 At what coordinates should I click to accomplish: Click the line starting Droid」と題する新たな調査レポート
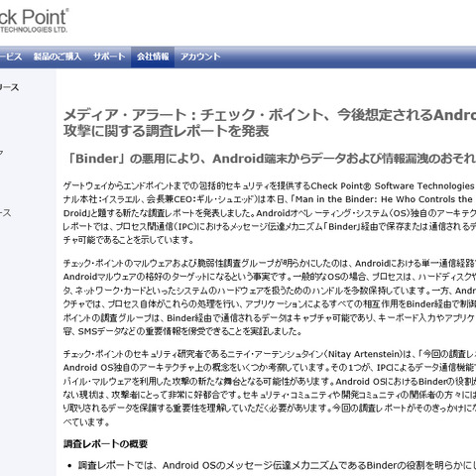pyautogui.click(x=270, y=213)
